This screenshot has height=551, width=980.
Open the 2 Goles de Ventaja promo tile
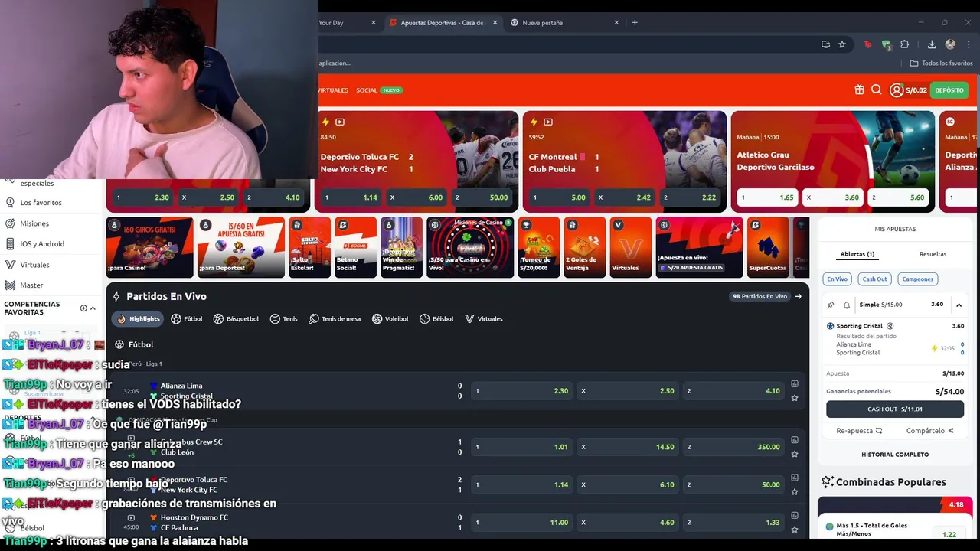(585, 247)
